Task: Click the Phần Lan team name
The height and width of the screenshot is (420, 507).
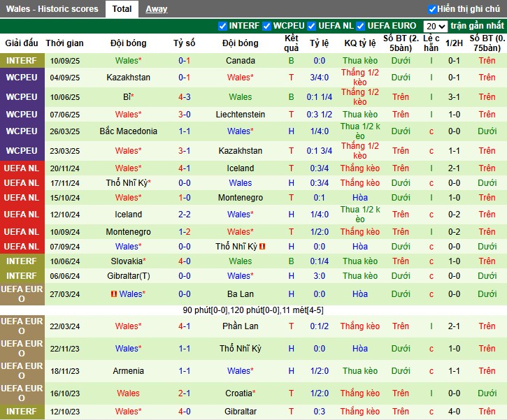Action: tap(240, 326)
